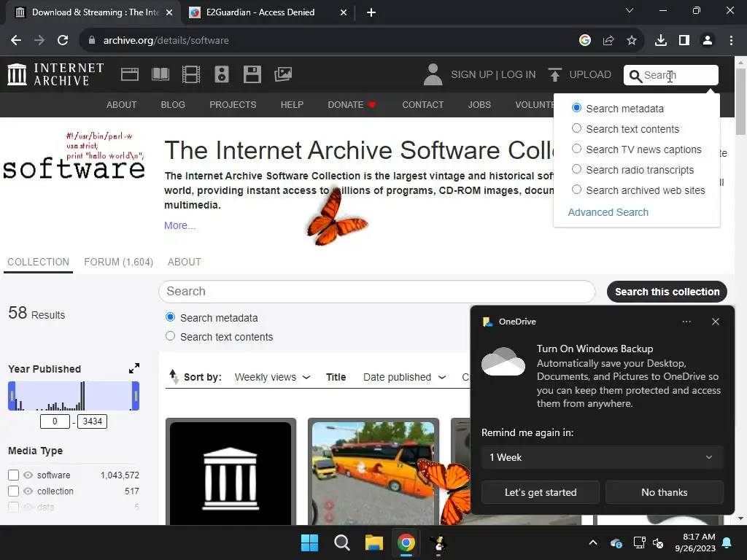Click the More... description link
The height and width of the screenshot is (560, 747).
coord(179,225)
